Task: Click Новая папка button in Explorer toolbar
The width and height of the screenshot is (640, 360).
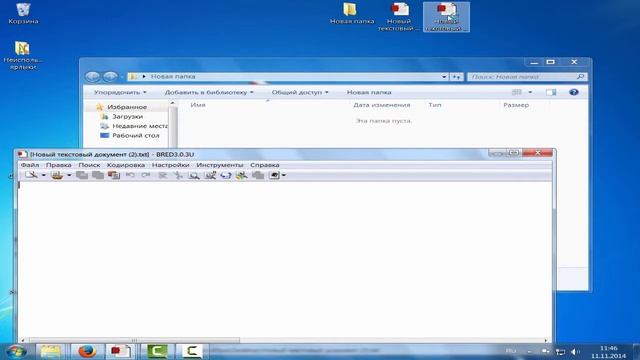Action: point(369,92)
